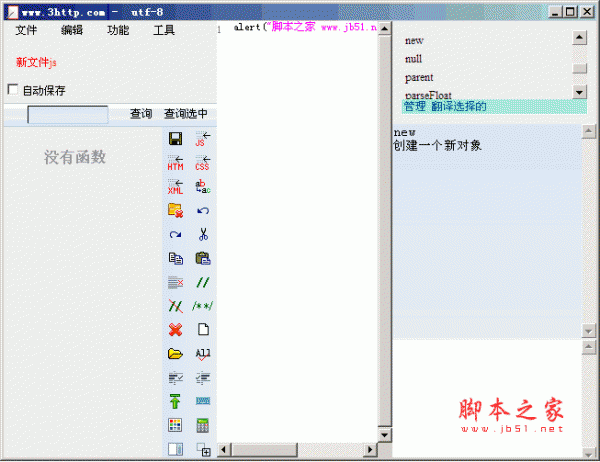Click code editor horizontal scroll right arrow

pyautogui.click(x=370, y=449)
